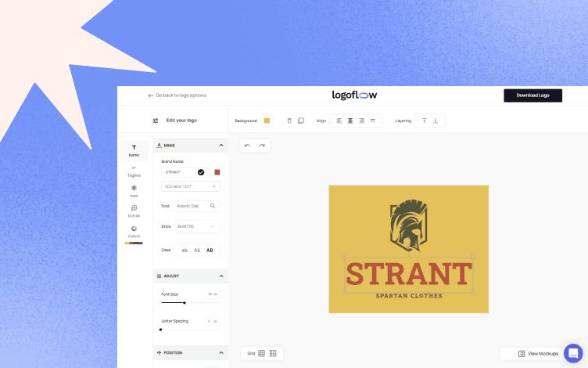Collapse the ADJUST section chevron
Screen dimensions: 588x368
[x=221, y=276]
